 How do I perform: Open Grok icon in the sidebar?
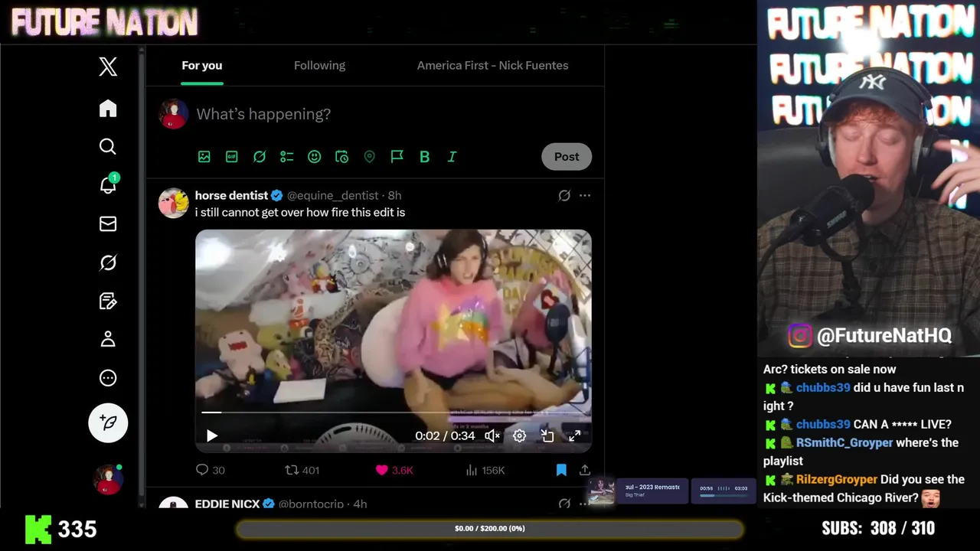[x=108, y=262]
